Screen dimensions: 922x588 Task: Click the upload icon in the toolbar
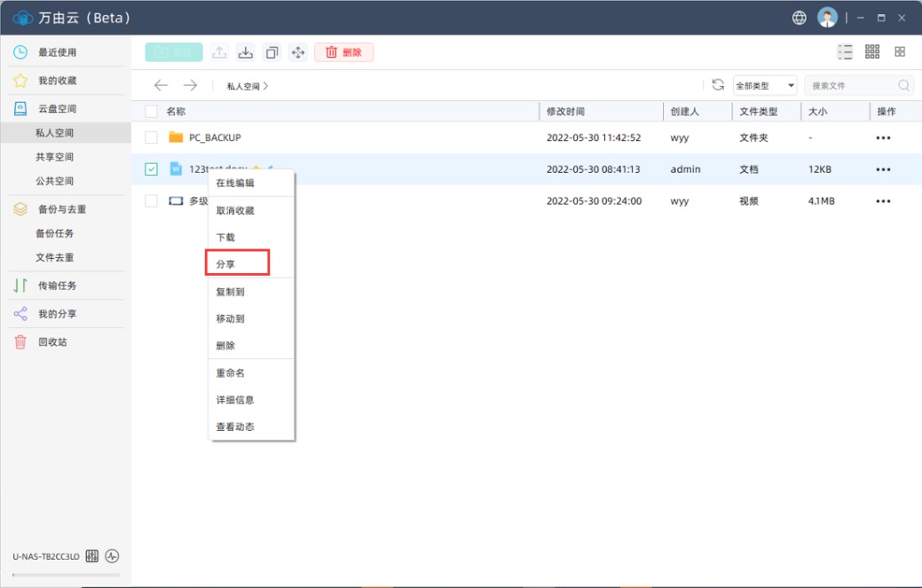coord(219,52)
